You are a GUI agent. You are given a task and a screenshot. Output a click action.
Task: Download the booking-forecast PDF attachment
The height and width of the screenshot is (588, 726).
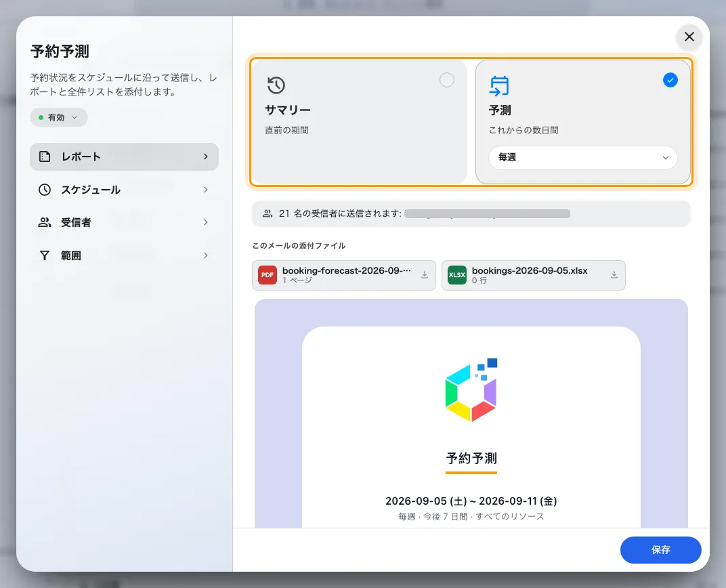(x=425, y=275)
